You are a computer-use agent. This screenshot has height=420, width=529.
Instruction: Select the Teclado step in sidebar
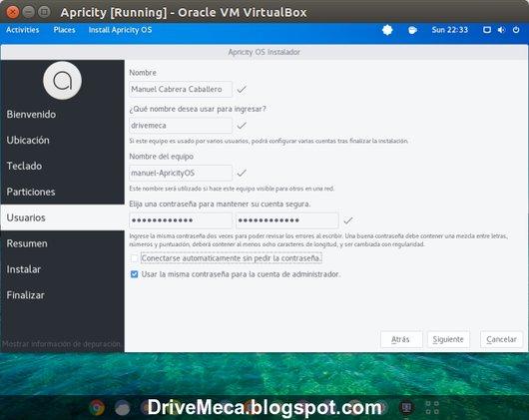point(63,166)
